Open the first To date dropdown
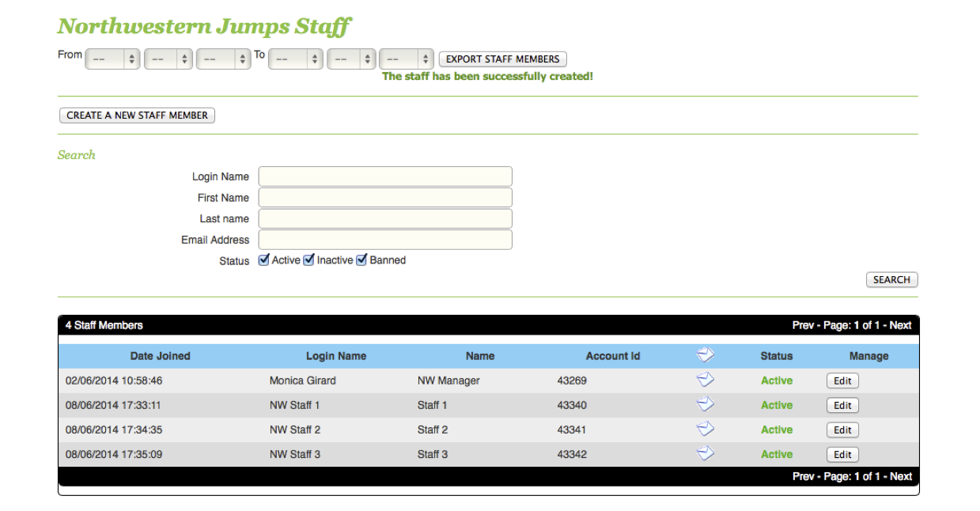Viewport: 980px width, 511px height. pos(296,59)
